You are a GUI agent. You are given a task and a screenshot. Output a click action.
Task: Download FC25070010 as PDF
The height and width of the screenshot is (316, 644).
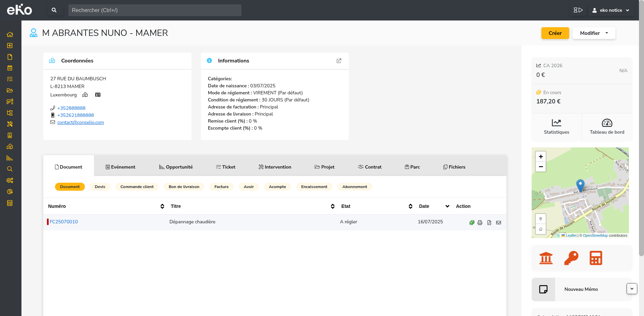click(x=489, y=222)
